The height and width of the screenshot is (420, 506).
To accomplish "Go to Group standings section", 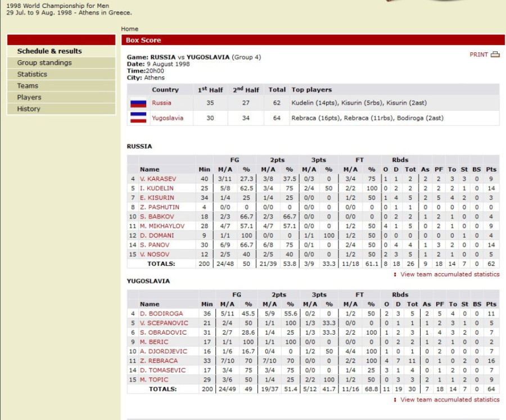I will click(44, 63).
